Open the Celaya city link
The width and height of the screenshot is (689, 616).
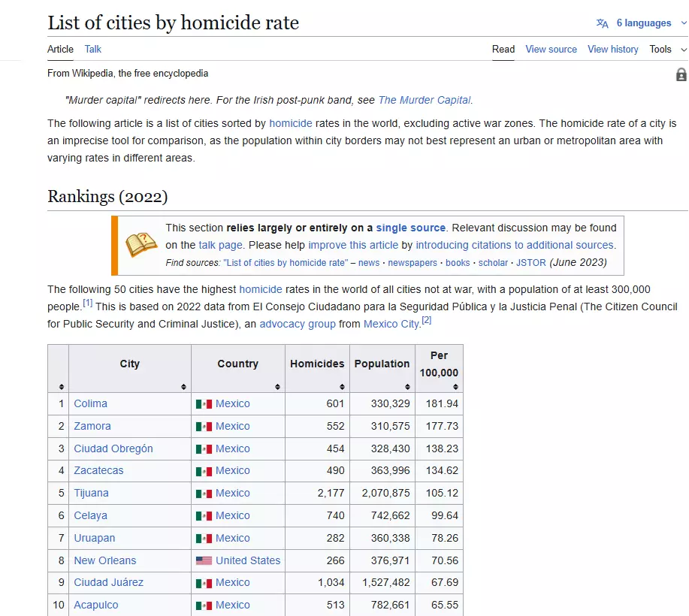click(x=90, y=515)
